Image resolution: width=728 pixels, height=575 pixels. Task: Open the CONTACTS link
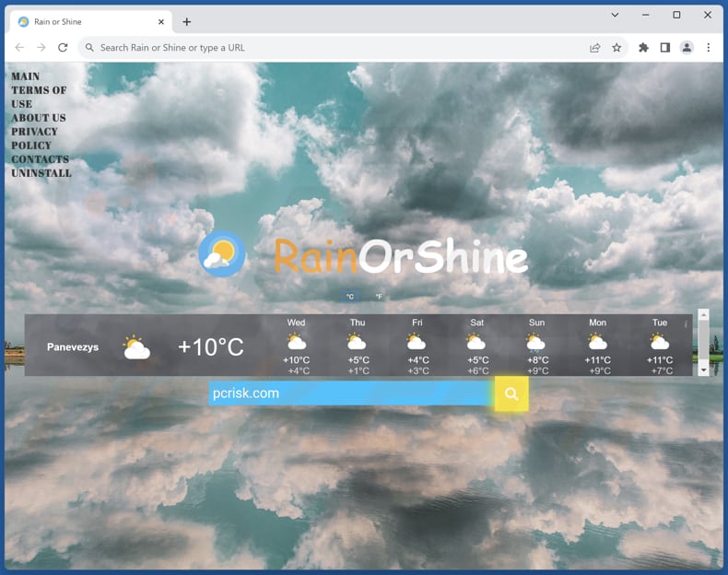coord(40,159)
